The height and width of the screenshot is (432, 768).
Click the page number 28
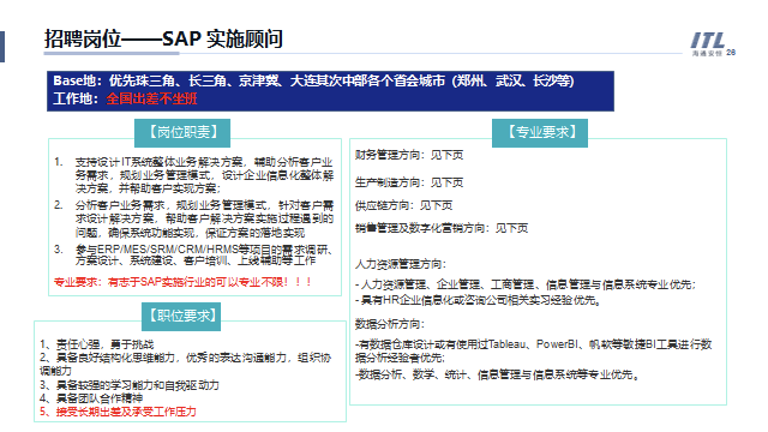tap(731, 52)
